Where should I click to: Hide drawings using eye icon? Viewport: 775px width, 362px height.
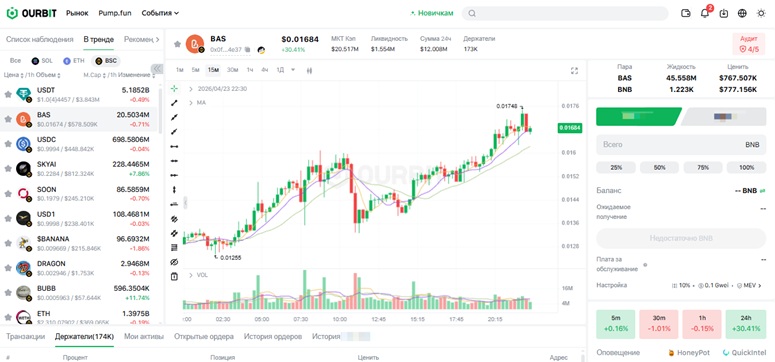pos(174,262)
